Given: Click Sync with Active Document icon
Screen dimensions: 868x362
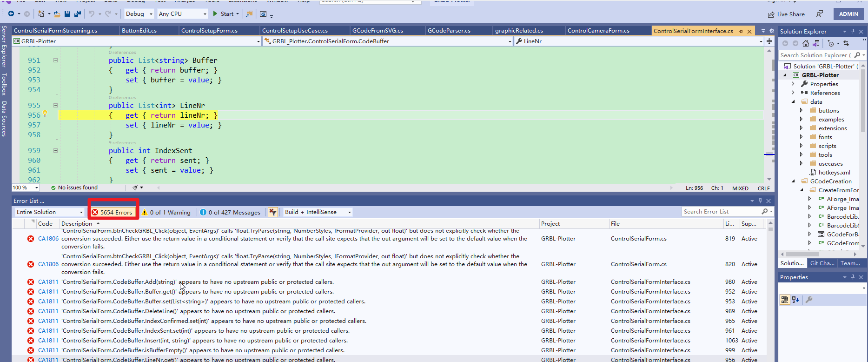Looking at the screenshot, I should click(846, 43).
